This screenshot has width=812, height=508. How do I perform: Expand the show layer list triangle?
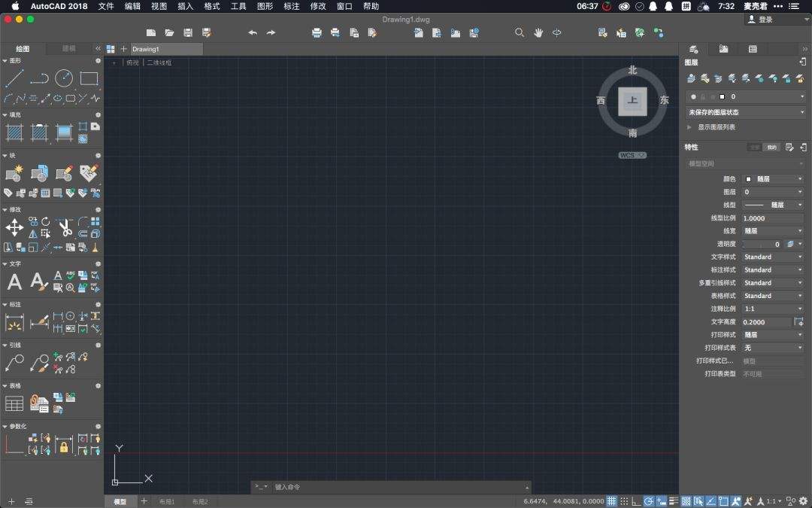tap(689, 127)
